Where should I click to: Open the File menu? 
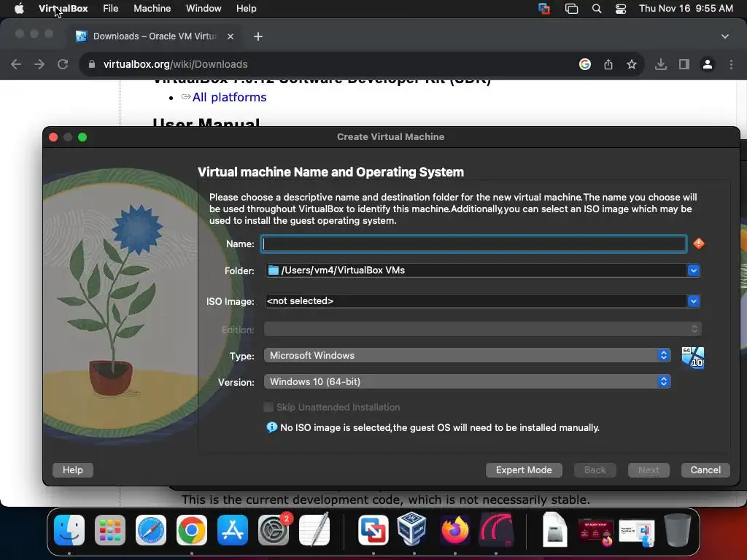[x=111, y=9]
